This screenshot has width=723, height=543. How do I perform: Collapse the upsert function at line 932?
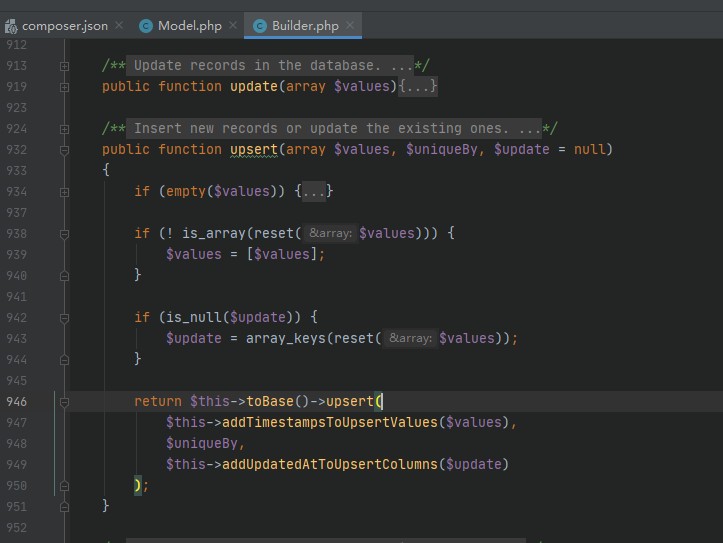click(65, 150)
